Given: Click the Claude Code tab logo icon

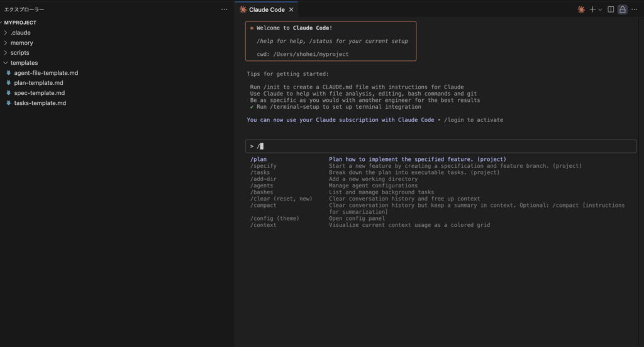Looking at the screenshot, I should (243, 9).
